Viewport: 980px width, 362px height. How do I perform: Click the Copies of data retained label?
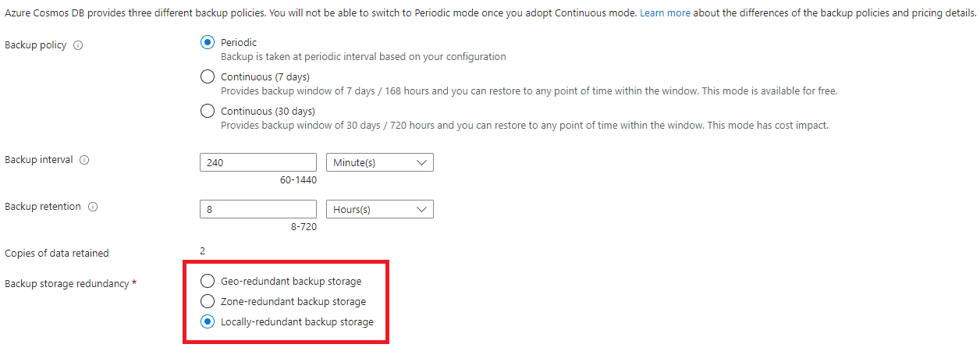coord(57,253)
